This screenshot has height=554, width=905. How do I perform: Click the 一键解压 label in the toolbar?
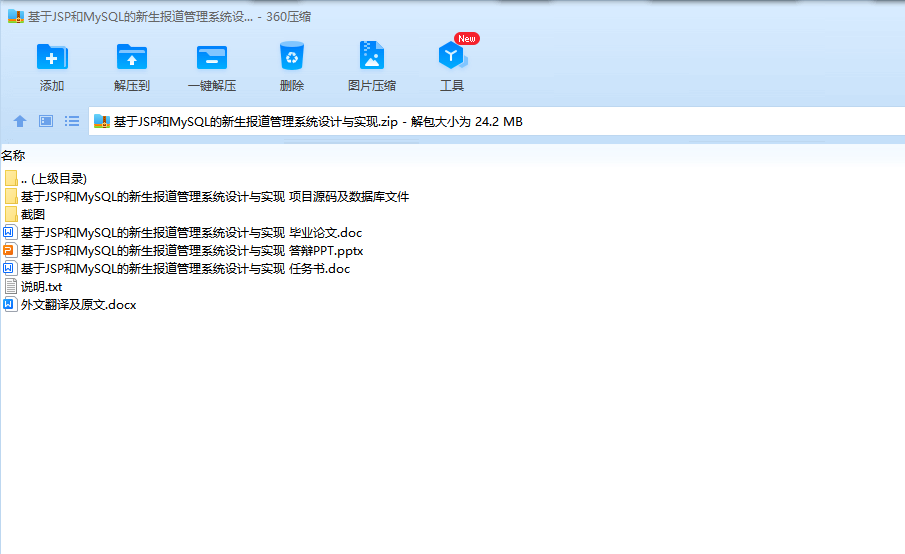pyautogui.click(x=212, y=85)
